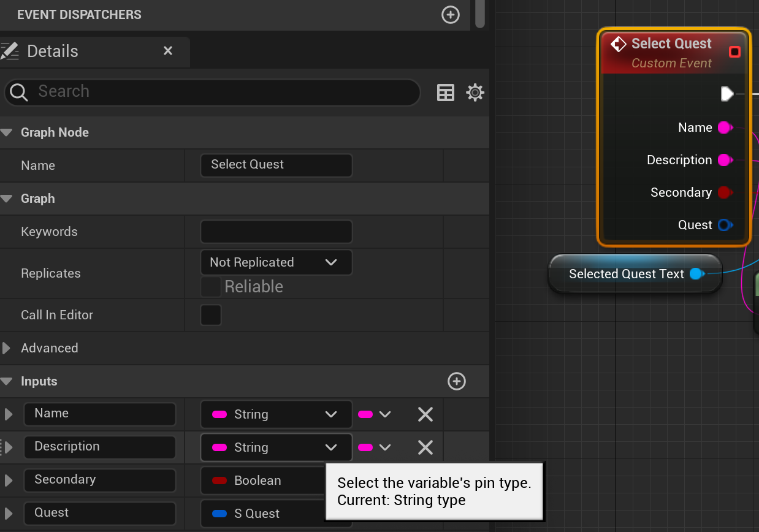The width and height of the screenshot is (759, 532).
Task: Click the Description output pin on node
Action: pyautogui.click(x=725, y=160)
